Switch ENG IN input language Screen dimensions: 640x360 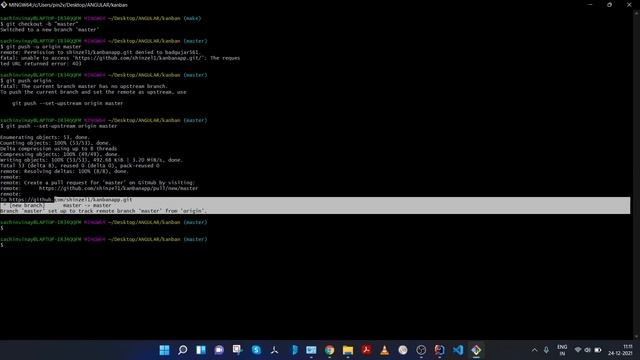562,350
